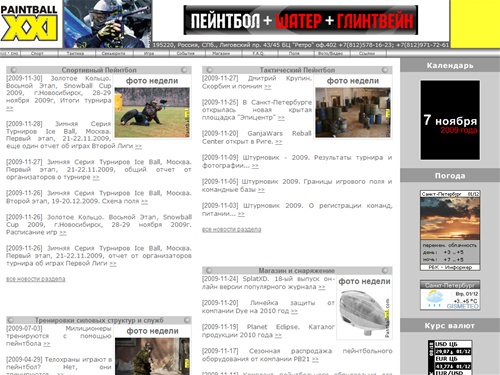This screenshot has height=375, width=500.
Task: Open the >> link for 'общий отчет от организаторов'
Action: tap(96, 177)
